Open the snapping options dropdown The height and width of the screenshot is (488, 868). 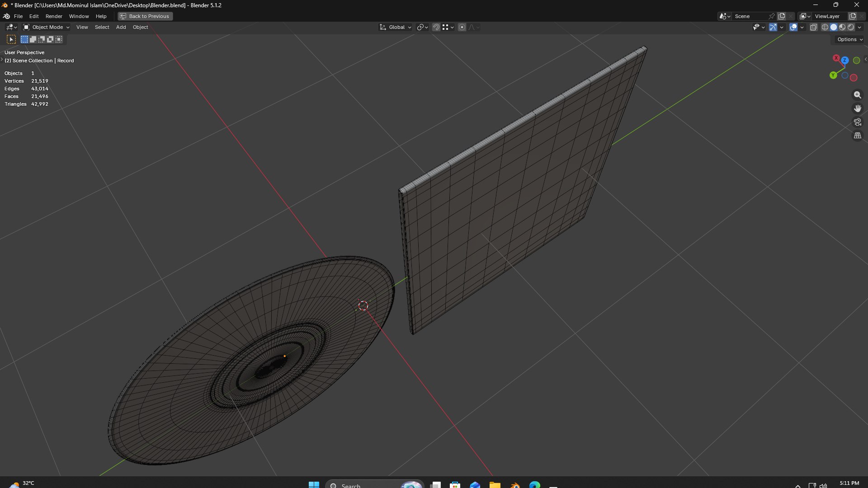(448, 27)
